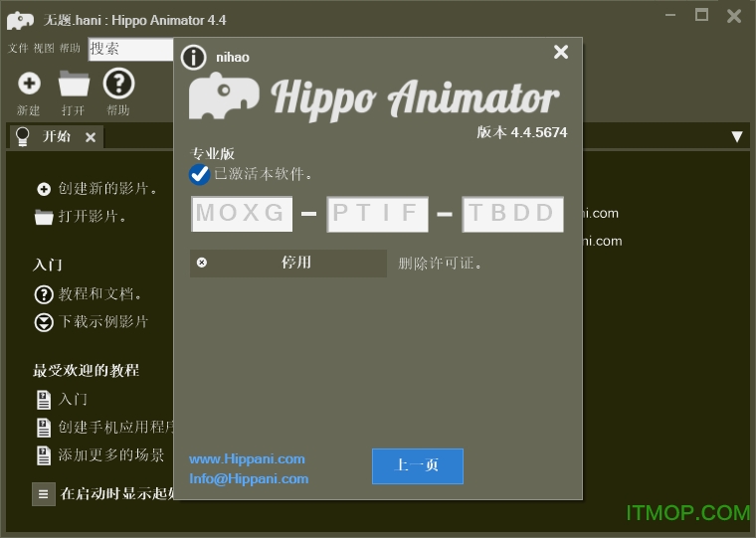Open 教程和文档 link
This screenshot has height=538, width=756.
pos(100,294)
